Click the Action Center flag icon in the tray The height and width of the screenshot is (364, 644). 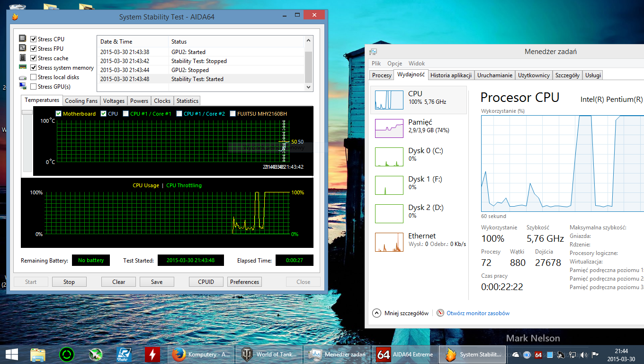595,355
